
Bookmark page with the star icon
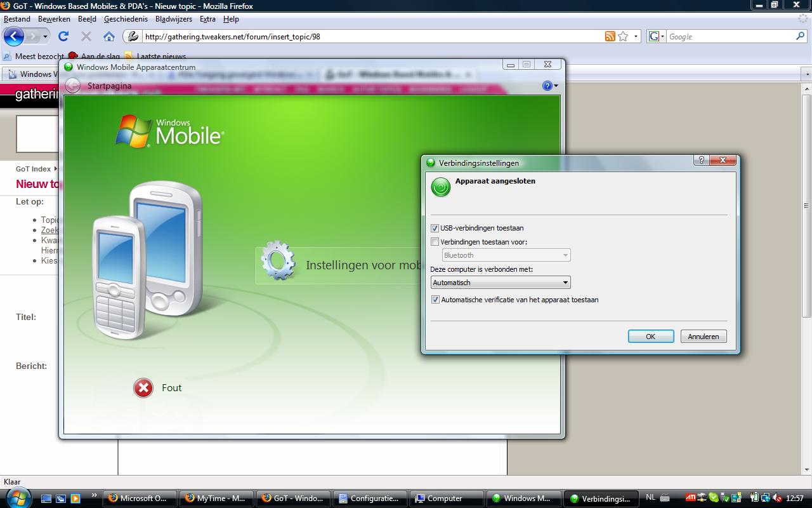[x=623, y=36]
